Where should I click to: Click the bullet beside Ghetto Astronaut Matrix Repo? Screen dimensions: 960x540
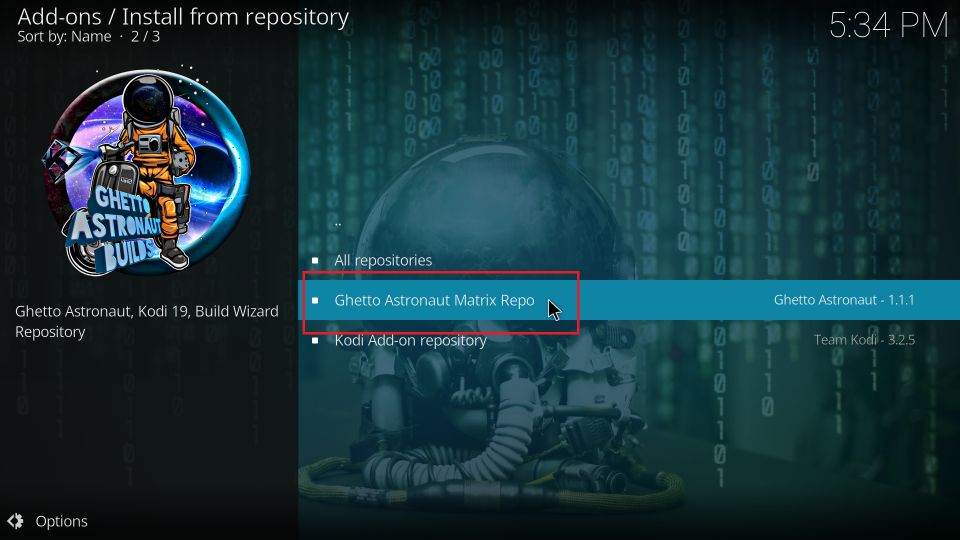pos(315,300)
